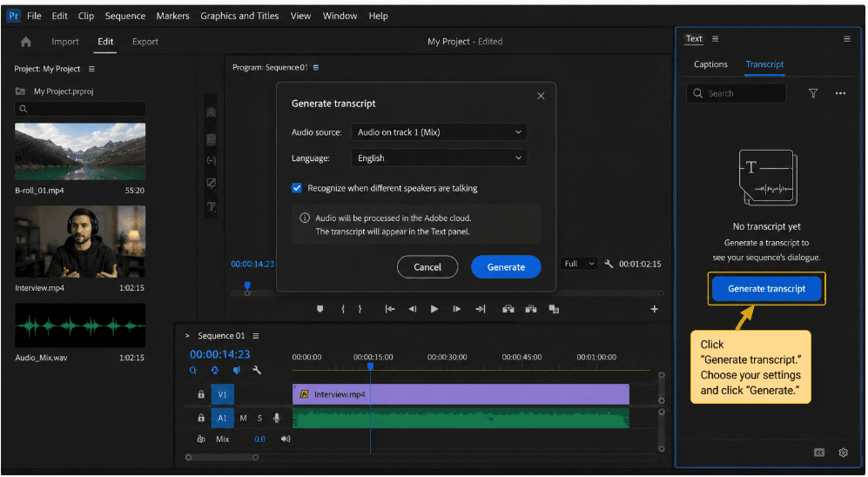
Task: Click the Export Frame icon
Action: 554,309
